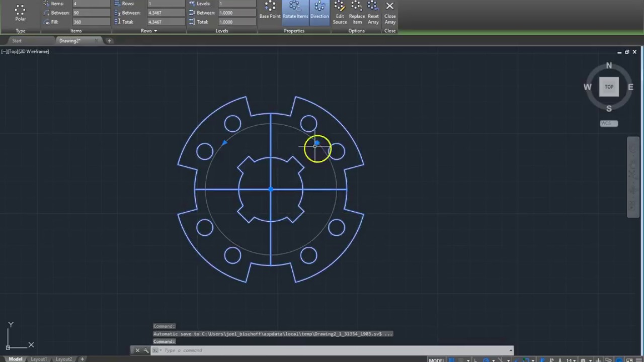Select the triangular angle grip
644x362 pixels.
click(x=224, y=143)
